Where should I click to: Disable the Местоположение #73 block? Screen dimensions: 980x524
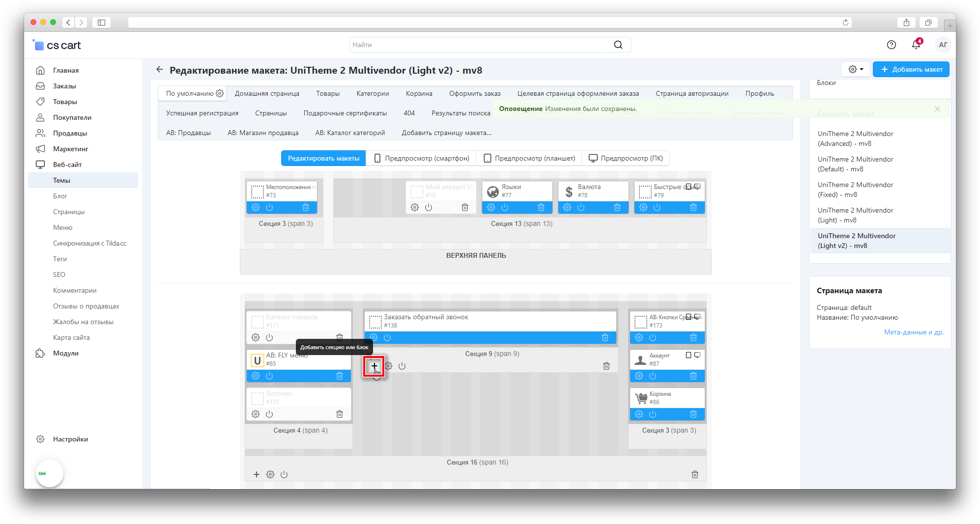click(x=269, y=207)
